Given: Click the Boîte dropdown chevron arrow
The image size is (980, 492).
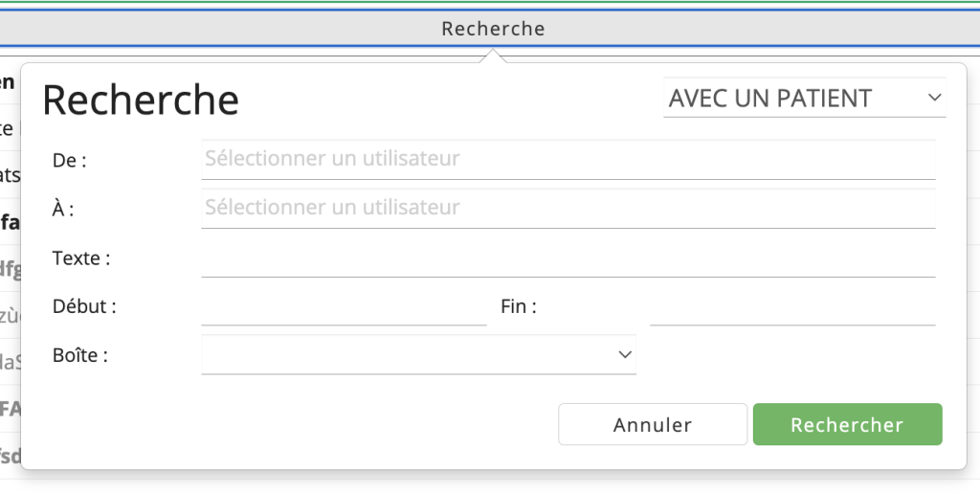Looking at the screenshot, I should pyautogui.click(x=624, y=354).
